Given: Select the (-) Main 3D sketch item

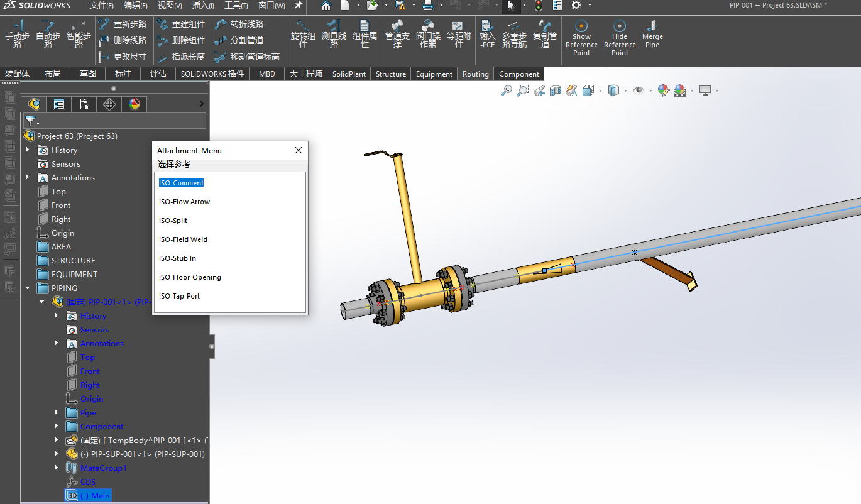Looking at the screenshot, I should [x=88, y=495].
